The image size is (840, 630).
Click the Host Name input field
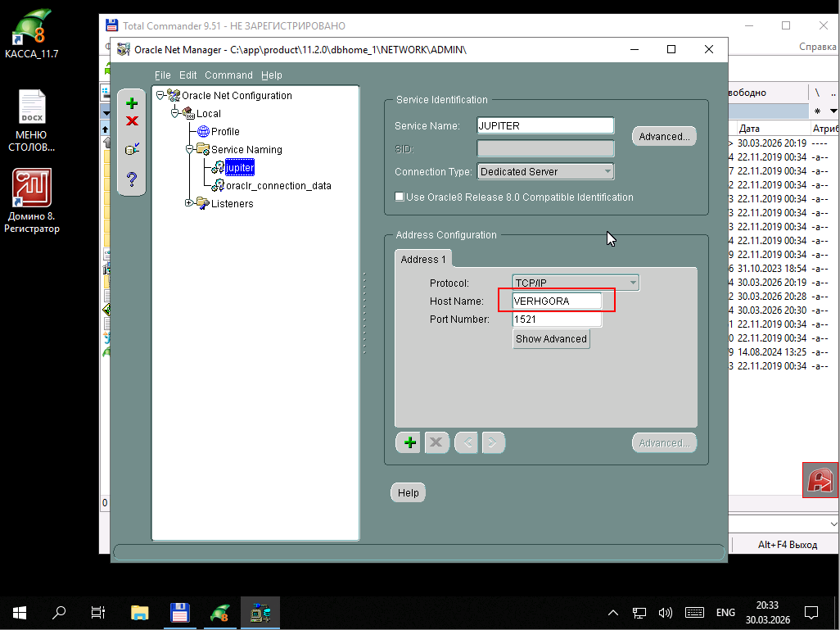pos(557,301)
